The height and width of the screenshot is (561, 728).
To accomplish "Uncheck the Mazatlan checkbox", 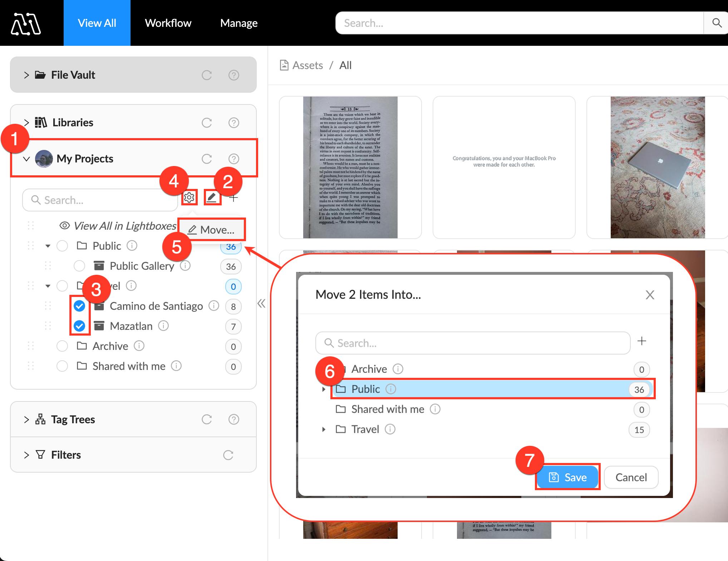I will pyautogui.click(x=79, y=326).
